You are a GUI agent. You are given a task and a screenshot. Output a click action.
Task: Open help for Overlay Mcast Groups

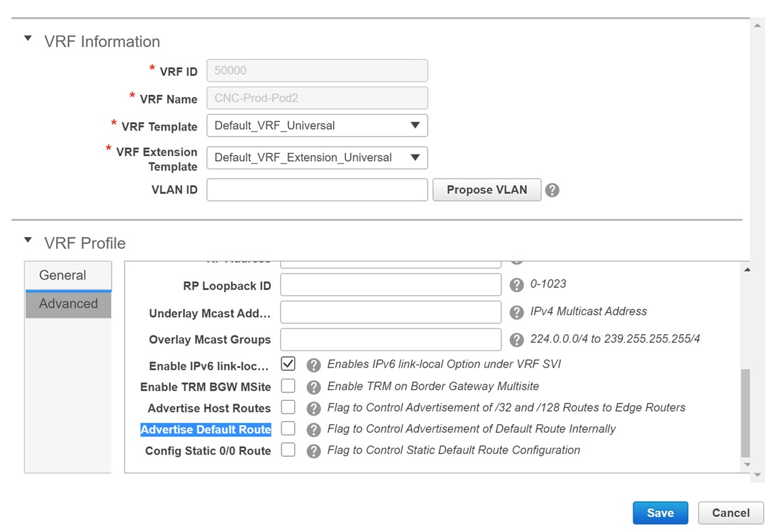pos(516,339)
